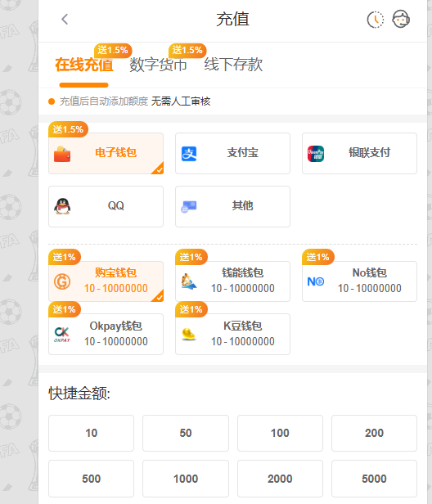Choose K豆钱包 wallet option
The height and width of the screenshot is (504, 432).
(x=232, y=335)
